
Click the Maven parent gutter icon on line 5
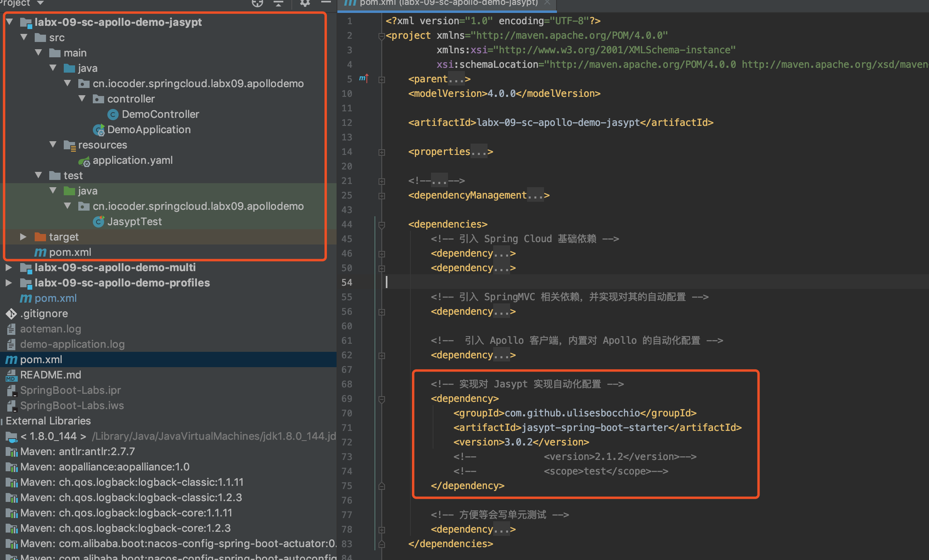pyautogui.click(x=364, y=78)
